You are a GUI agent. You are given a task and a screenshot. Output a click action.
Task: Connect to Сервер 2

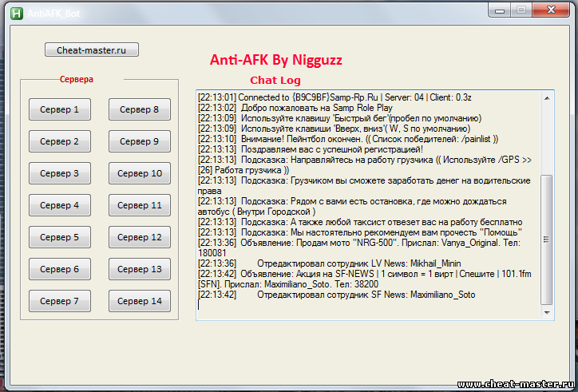coord(60,141)
